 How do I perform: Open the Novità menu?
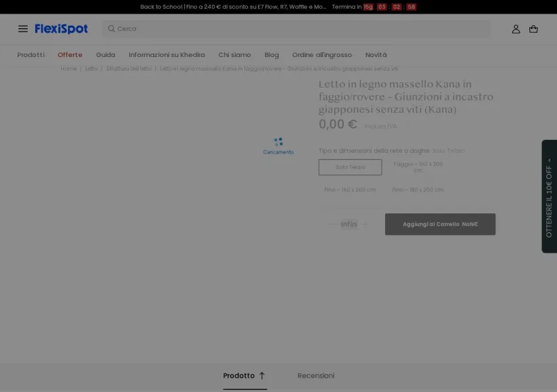376,55
